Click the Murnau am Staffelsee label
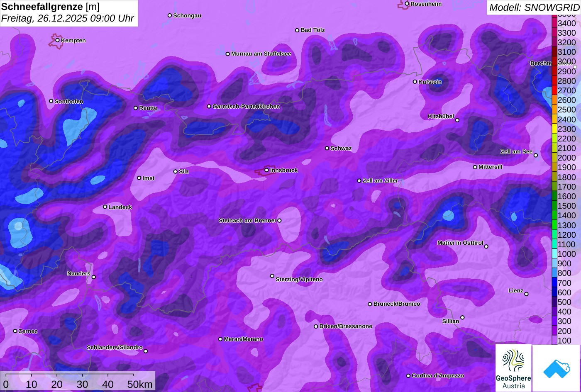This screenshot has width=581, height=392. (261, 54)
